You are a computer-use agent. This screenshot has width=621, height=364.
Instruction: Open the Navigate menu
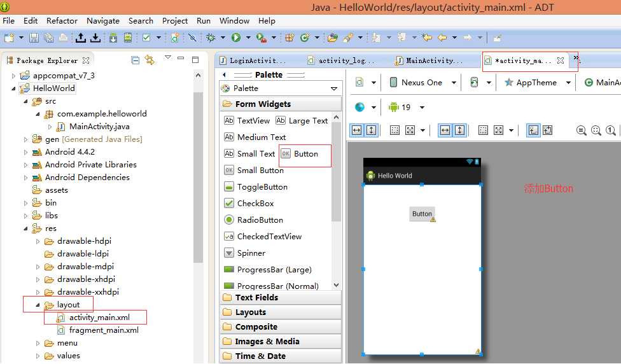tap(103, 21)
